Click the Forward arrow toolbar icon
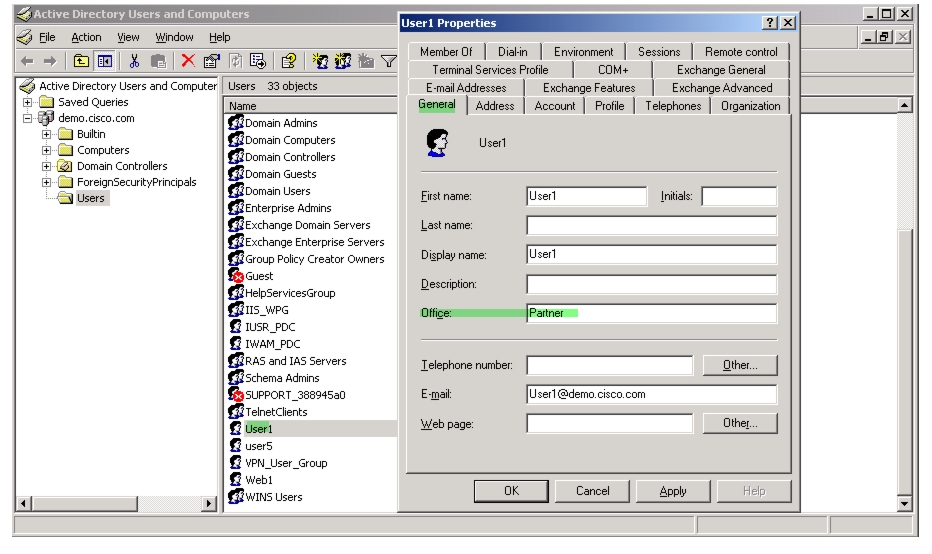932x554 pixels. [x=50, y=61]
